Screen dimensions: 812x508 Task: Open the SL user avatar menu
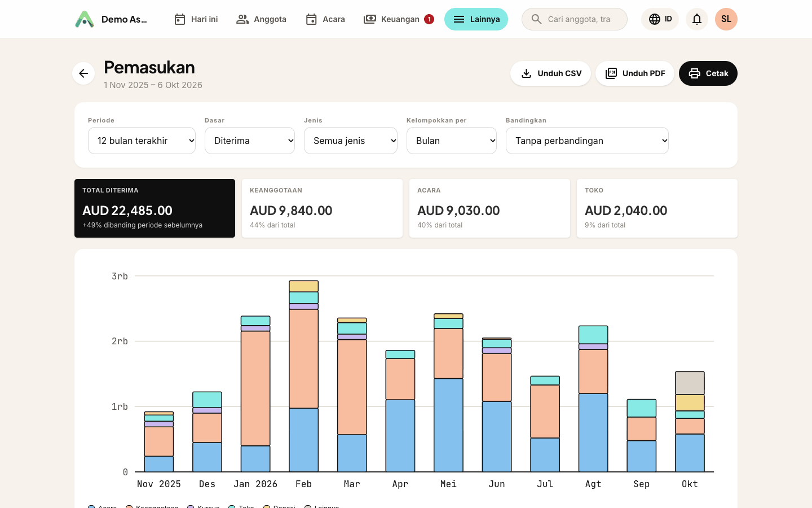(726, 19)
